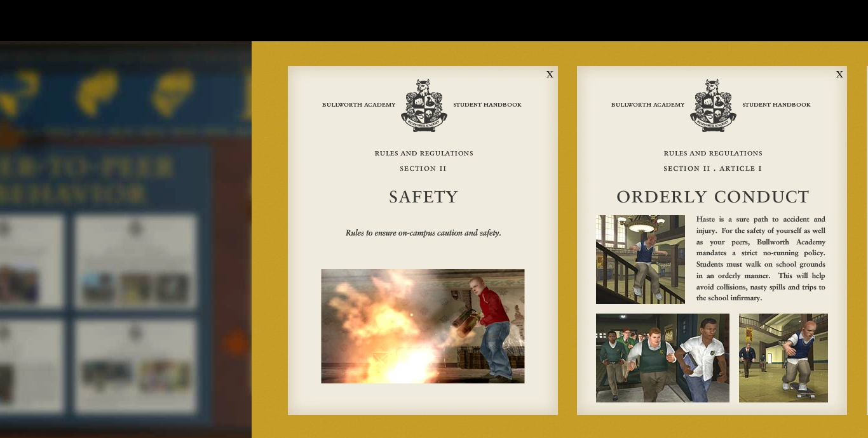Image resolution: width=868 pixels, height=438 pixels.
Task: Open the image of students running in hallway
Action: click(x=663, y=358)
